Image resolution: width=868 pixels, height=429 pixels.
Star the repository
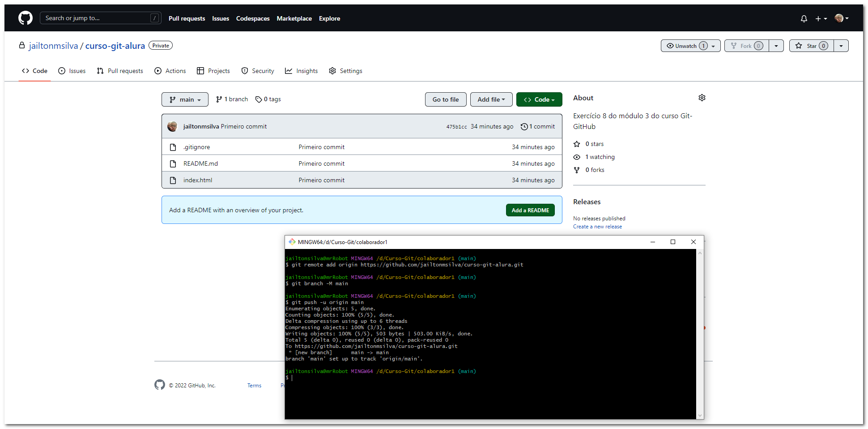click(812, 46)
